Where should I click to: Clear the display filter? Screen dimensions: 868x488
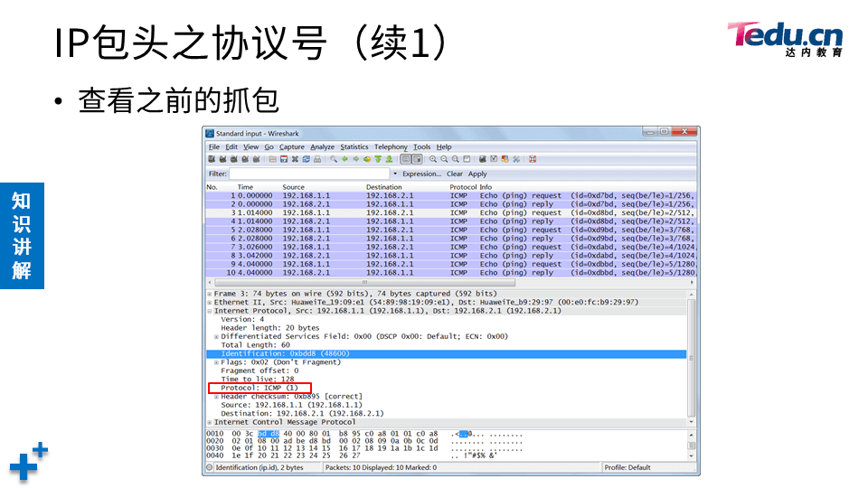tap(455, 174)
